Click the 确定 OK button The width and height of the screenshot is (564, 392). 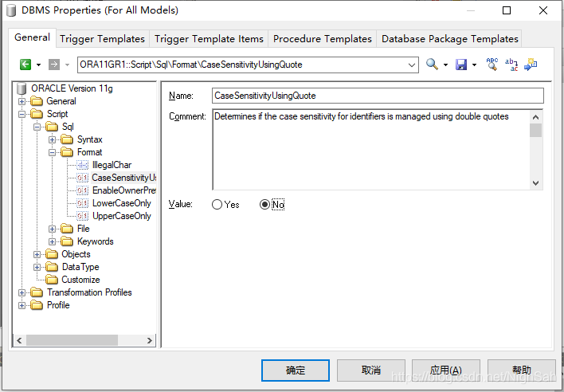click(x=296, y=370)
